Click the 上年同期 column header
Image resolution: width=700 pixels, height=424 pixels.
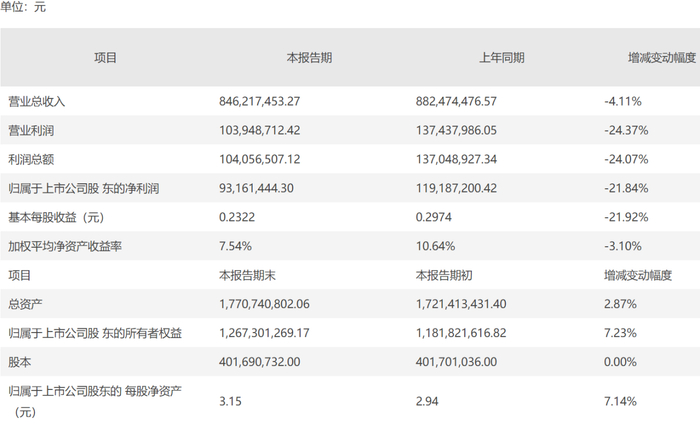501,58
